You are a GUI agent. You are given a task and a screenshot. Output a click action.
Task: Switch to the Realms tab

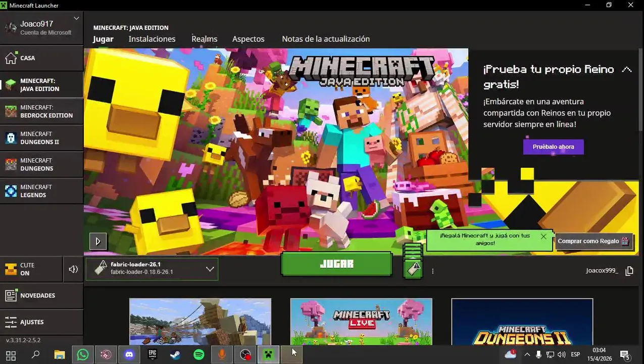click(x=204, y=39)
